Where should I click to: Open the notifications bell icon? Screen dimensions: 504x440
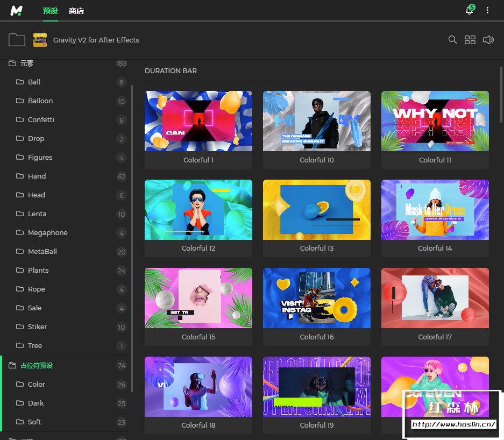(x=469, y=10)
